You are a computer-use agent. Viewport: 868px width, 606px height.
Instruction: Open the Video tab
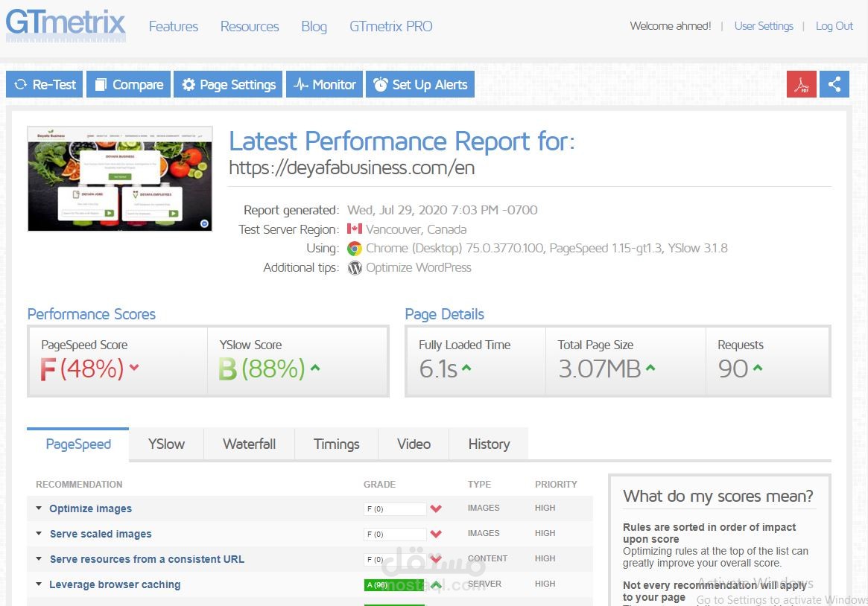[x=414, y=444]
